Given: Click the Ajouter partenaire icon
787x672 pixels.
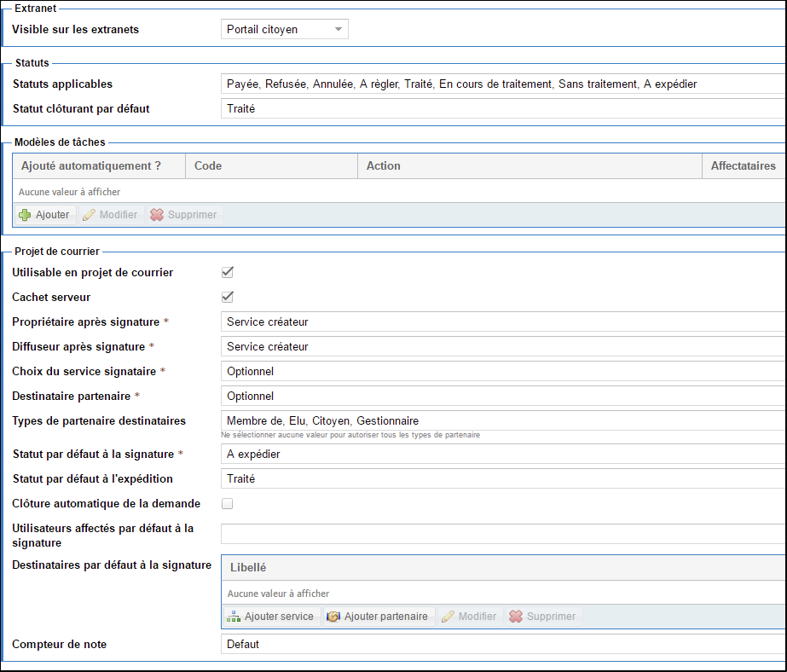Looking at the screenshot, I should click(x=333, y=617).
